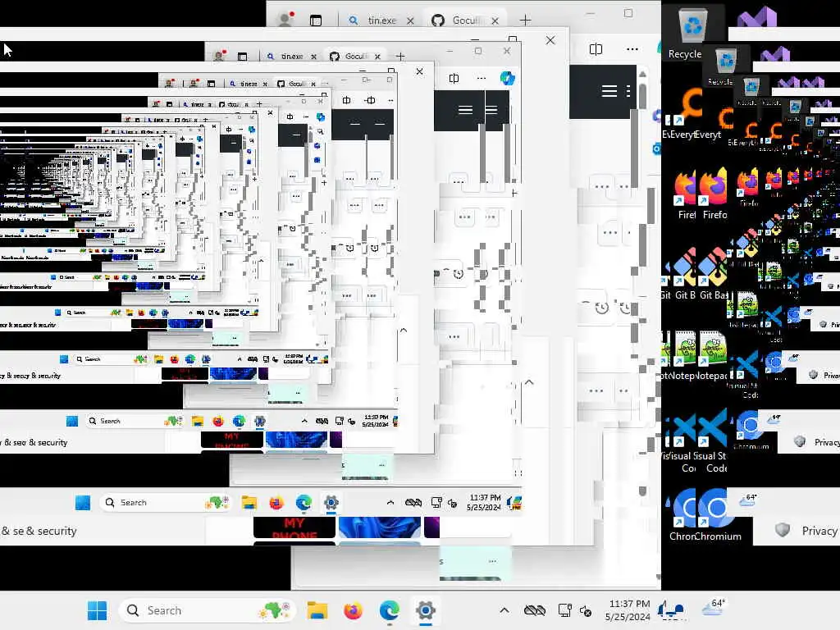Viewport: 840px width, 630px height.
Task: Click the Copilot icon in the nested Edge window
Action: click(507, 78)
